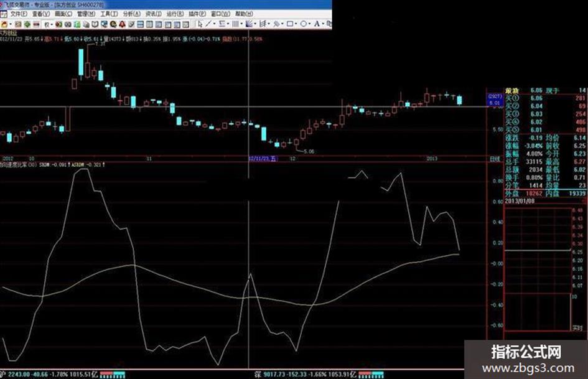Click the date marker 12/11/23 五
This screenshot has height=379, width=588.
[x=263, y=159]
